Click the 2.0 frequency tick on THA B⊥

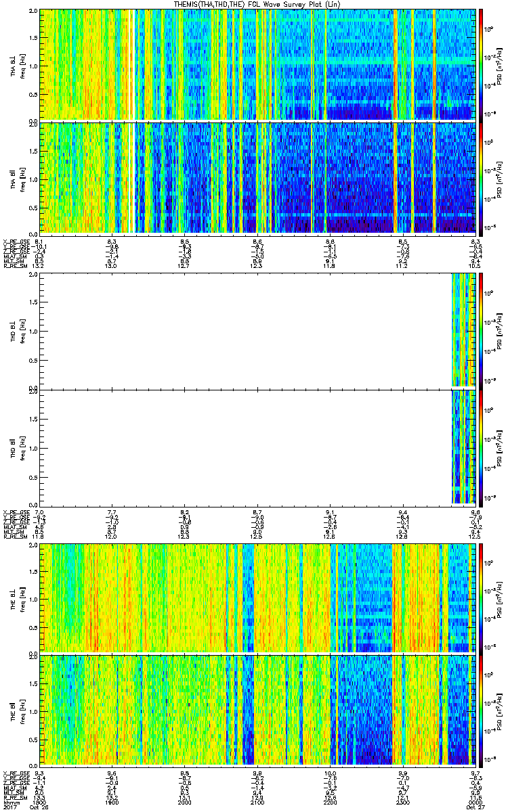[33, 12]
